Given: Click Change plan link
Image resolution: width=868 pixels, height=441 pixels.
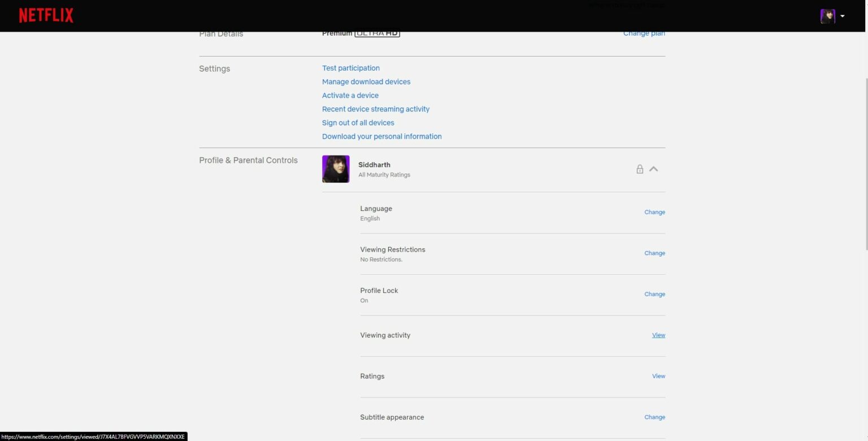Looking at the screenshot, I should coord(644,34).
